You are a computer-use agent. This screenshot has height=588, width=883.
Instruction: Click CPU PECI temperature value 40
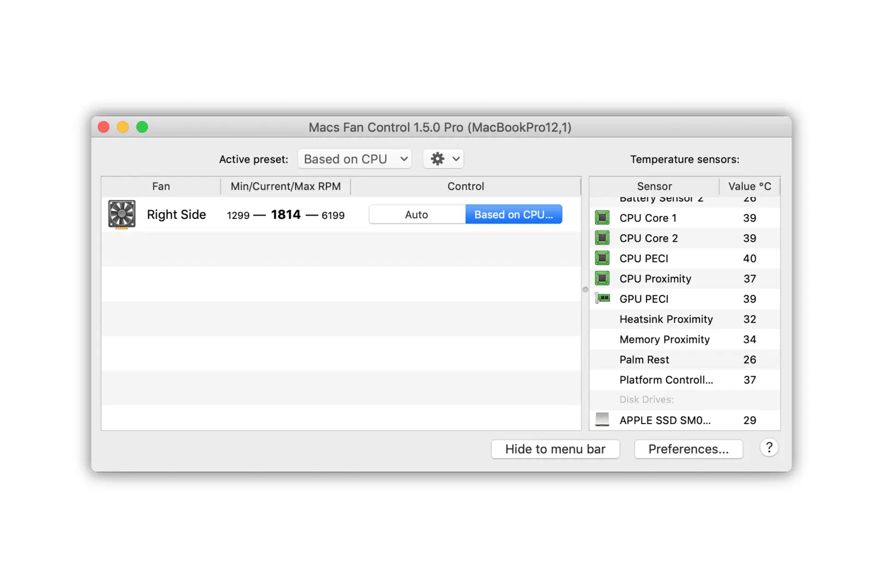pos(750,258)
